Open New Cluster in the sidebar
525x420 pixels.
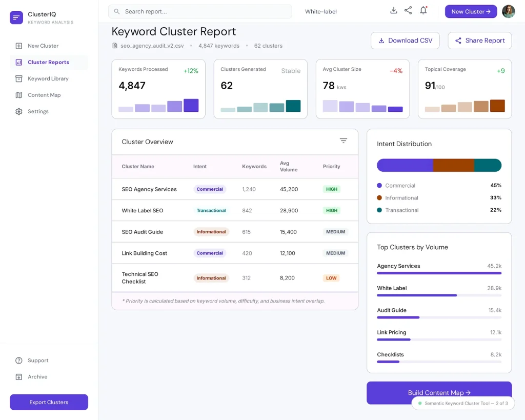coord(49,46)
